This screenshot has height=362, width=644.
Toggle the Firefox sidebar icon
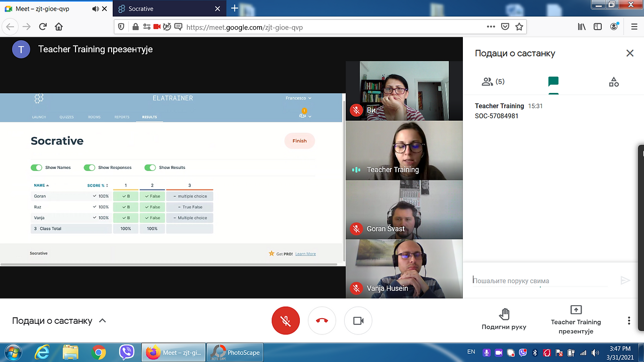coord(598,27)
